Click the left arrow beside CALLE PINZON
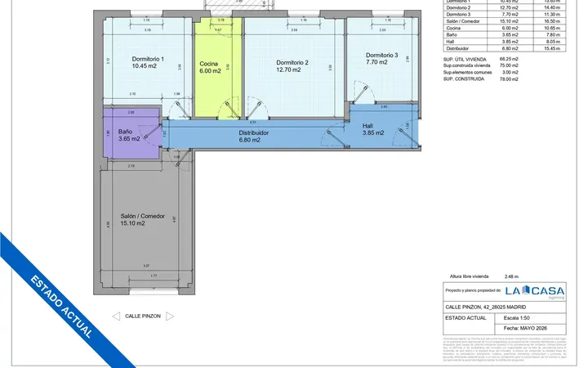 point(116,316)
